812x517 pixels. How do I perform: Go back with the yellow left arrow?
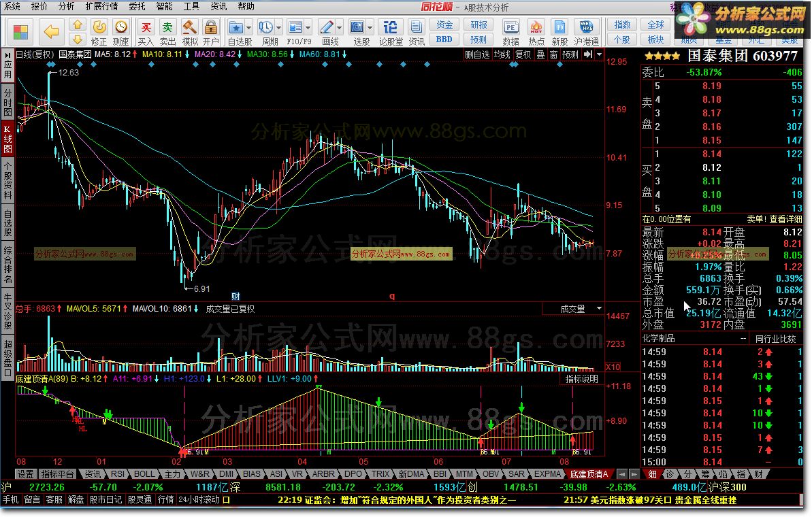coord(51,32)
